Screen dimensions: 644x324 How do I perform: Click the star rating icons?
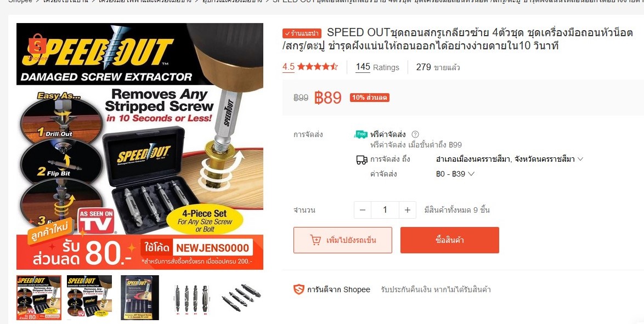(318, 66)
